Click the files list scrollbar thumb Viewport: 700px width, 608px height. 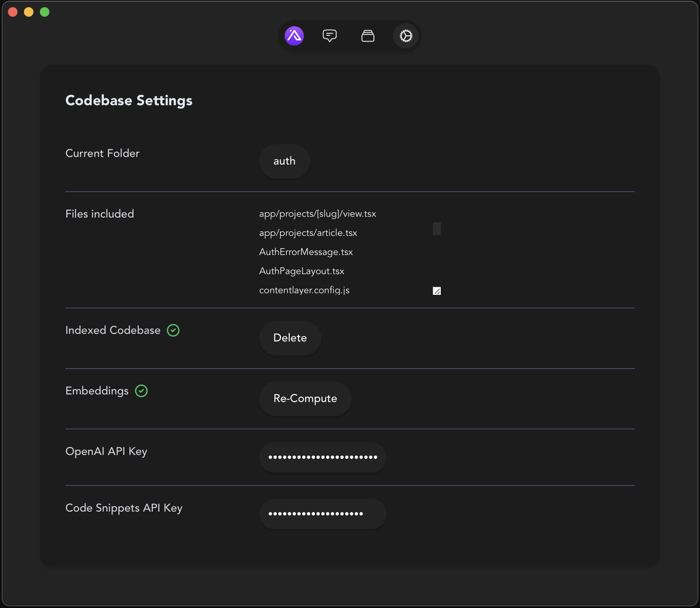click(436, 229)
